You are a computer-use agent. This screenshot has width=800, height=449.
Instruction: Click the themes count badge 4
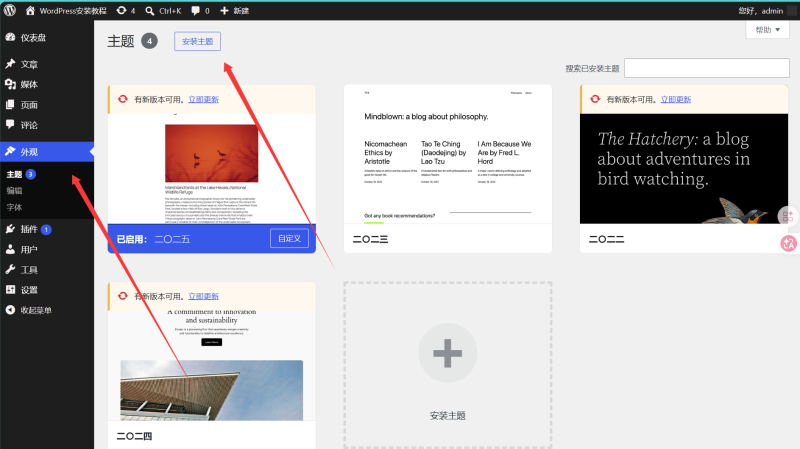click(149, 41)
